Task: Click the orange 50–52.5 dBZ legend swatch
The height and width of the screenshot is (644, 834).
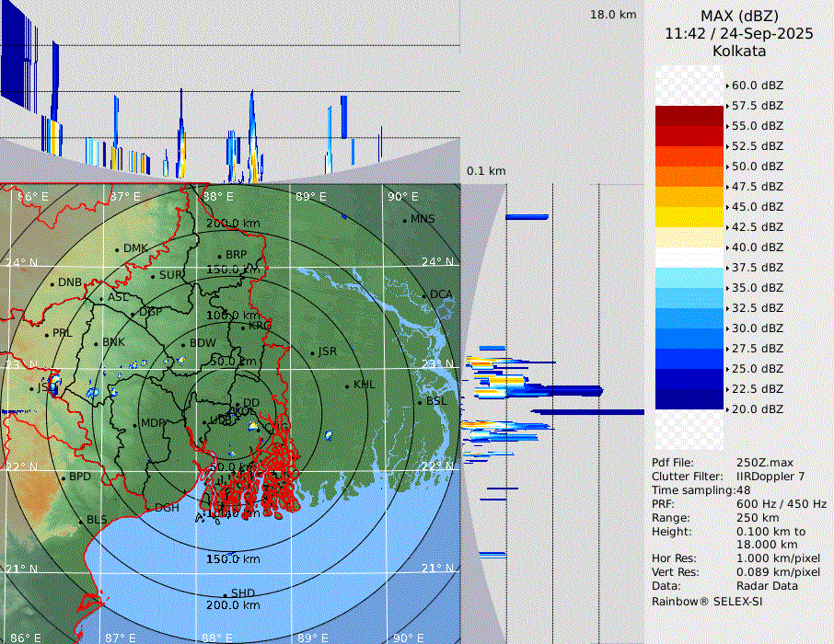Action: tap(689, 156)
